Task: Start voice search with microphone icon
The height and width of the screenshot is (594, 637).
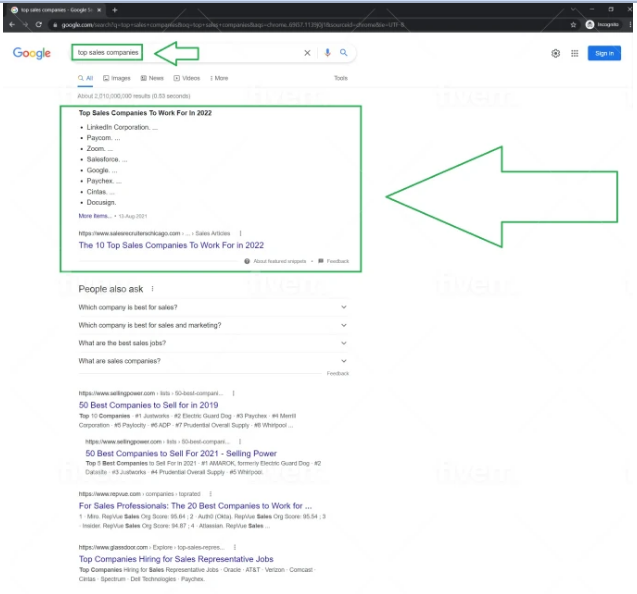Action: point(327,53)
